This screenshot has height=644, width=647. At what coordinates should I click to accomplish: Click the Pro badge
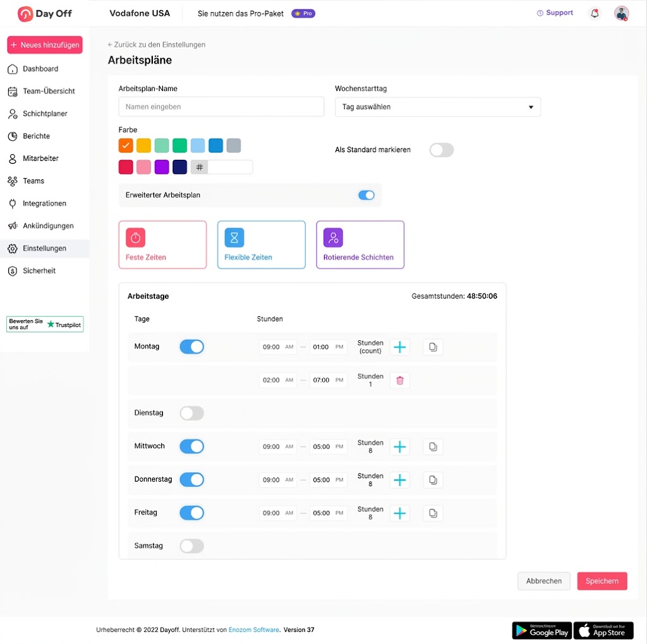coord(303,14)
